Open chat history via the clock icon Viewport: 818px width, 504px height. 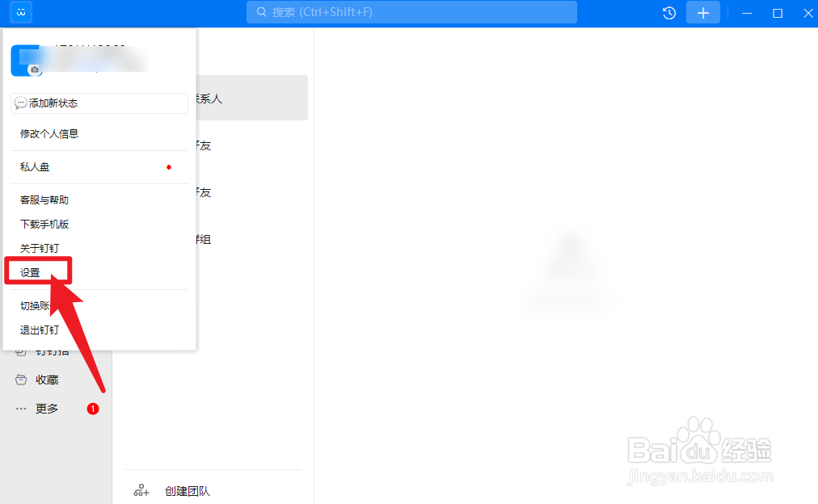pos(668,12)
